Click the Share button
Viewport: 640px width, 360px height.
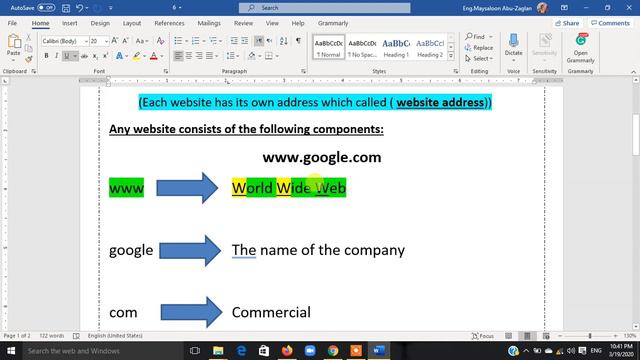pyautogui.click(x=567, y=23)
